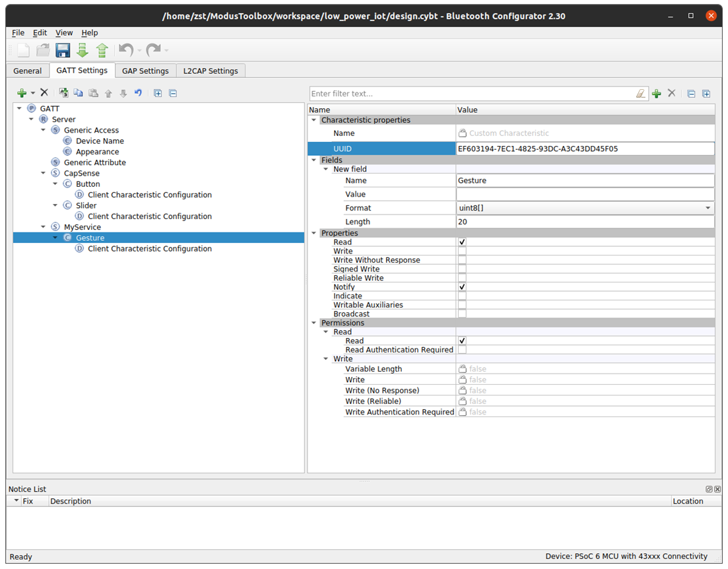Click the green down-arrow import icon

83,50
